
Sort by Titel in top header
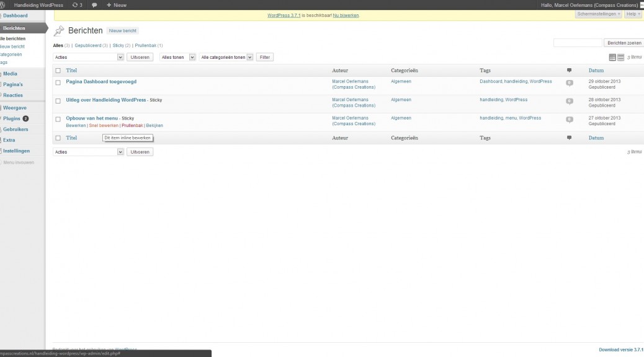71,71
